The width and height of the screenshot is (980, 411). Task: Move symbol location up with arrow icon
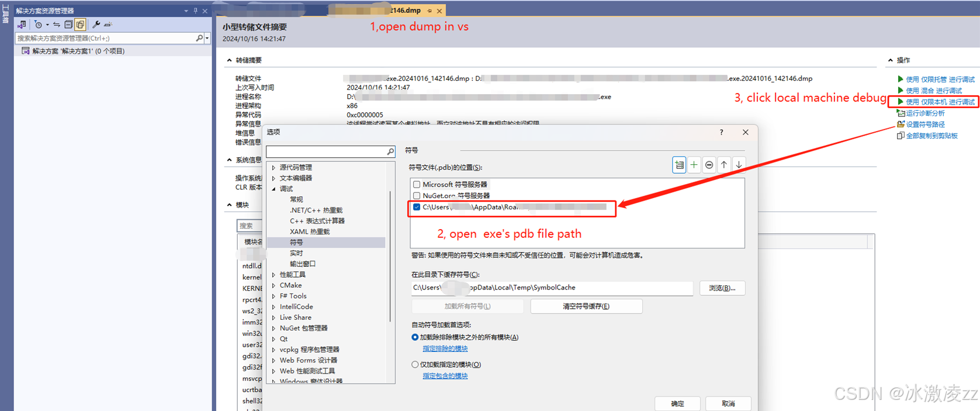click(724, 165)
